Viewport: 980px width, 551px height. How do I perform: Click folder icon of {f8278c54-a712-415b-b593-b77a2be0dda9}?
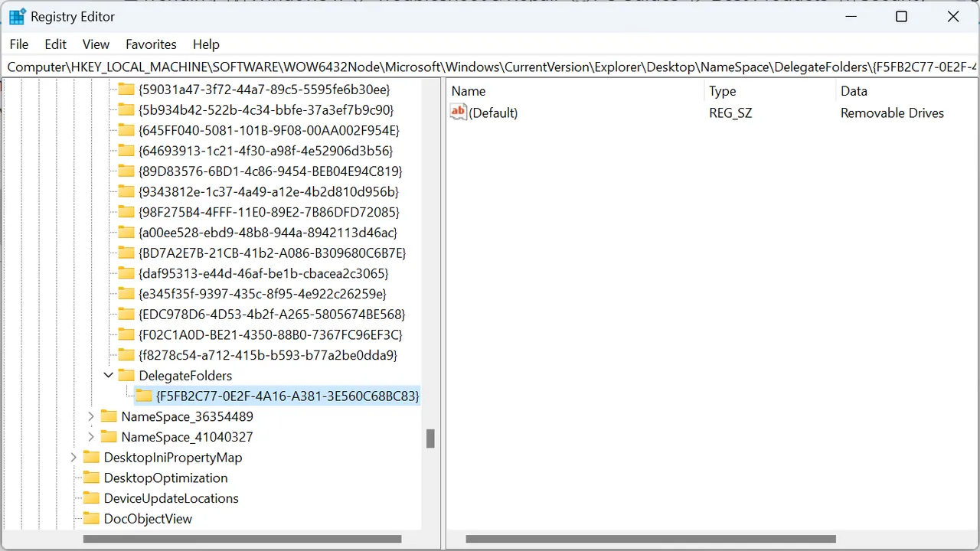126,355
